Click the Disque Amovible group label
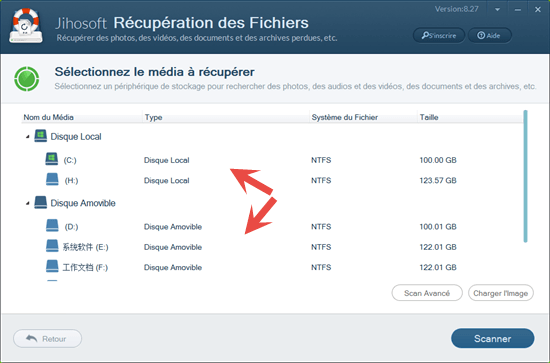 point(83,203)
